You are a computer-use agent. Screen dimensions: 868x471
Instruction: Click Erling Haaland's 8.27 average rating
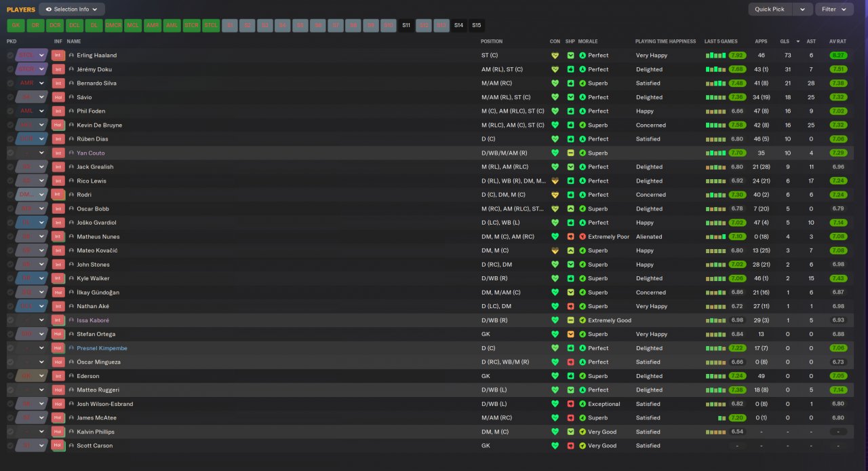point(838,56)
